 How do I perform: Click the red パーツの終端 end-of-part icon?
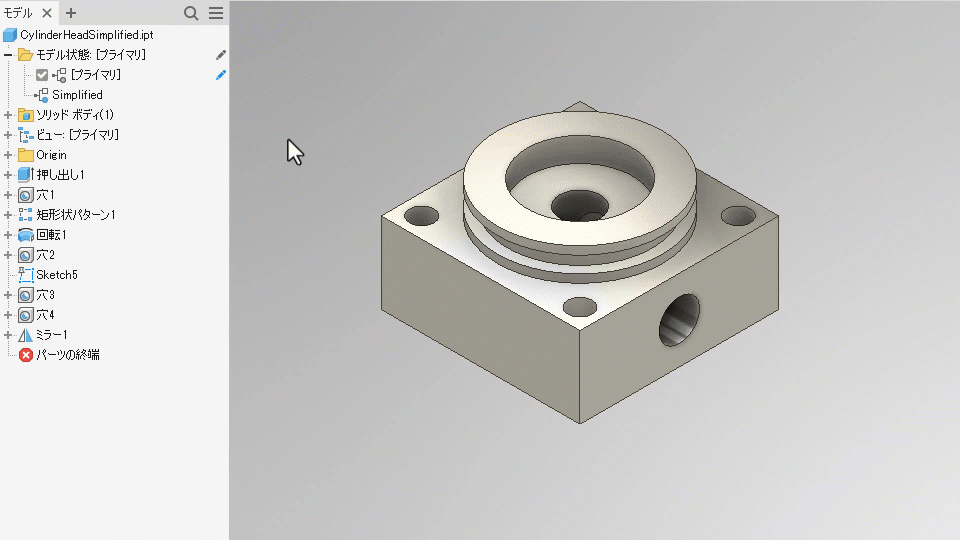pyautogui.click(x=25, y=355)
